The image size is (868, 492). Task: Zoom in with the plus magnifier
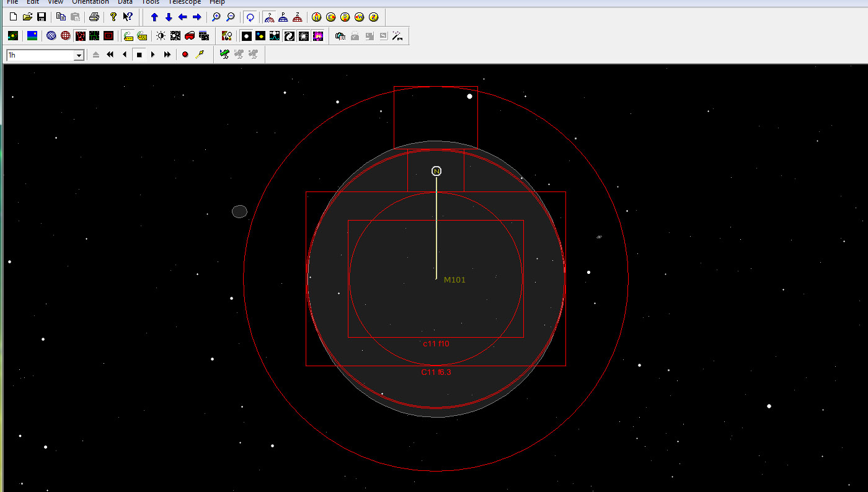point(216,17)
